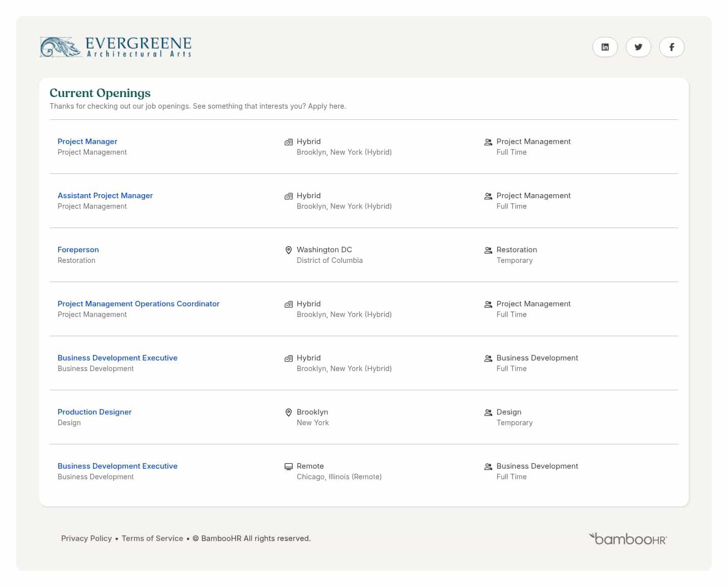The width and height of the screenshot is (728, 587).
Task: Click 'Washington DC' location text
Action: 325,250
